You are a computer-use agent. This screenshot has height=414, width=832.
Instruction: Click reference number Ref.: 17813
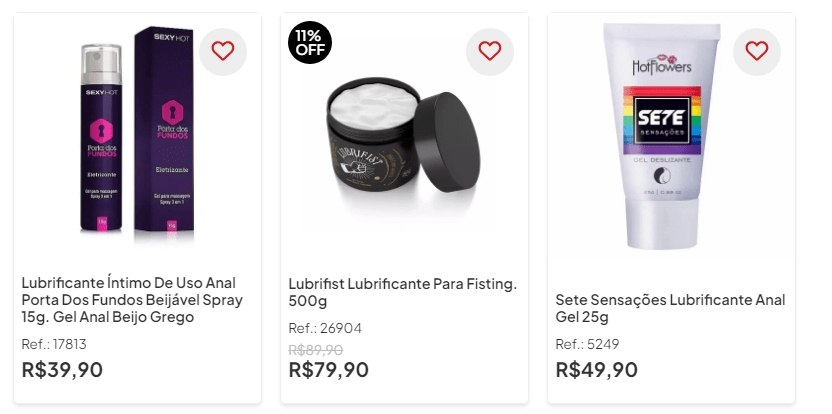pyautogui.click(x=54, y=344)
